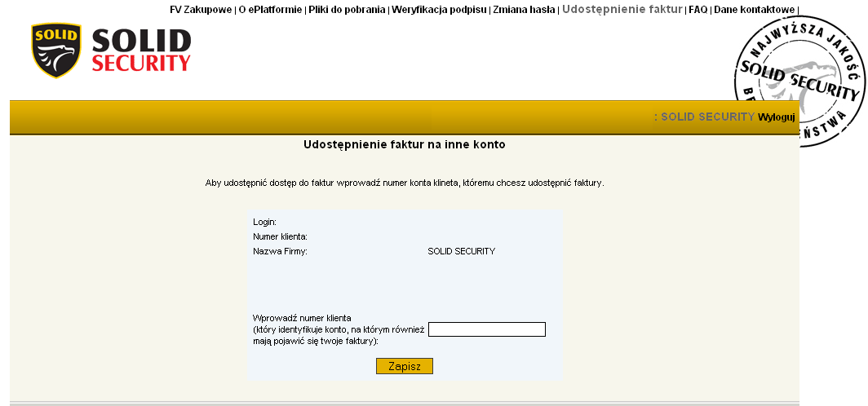Open the FAQ page
This screenshot has width=868, height=406.
coord(698,10)
